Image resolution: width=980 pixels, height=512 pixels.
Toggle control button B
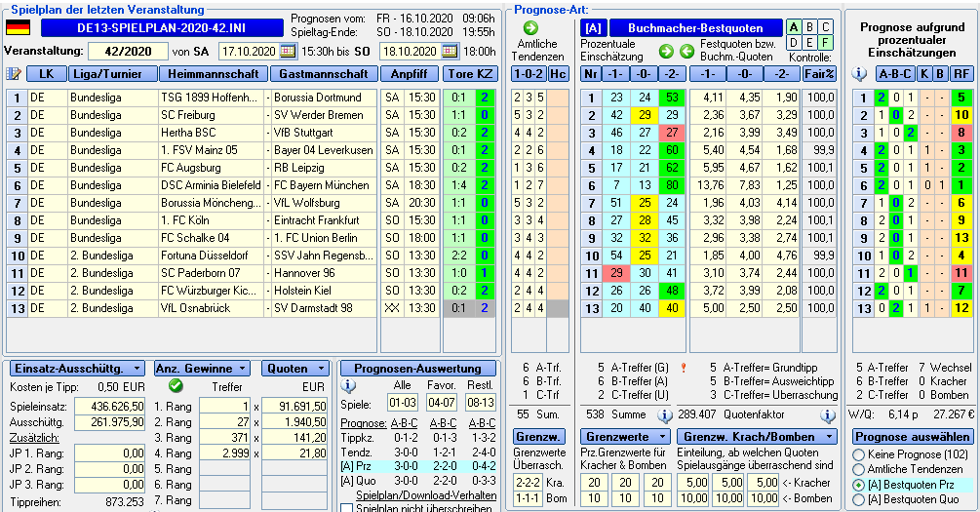[810, 27]
